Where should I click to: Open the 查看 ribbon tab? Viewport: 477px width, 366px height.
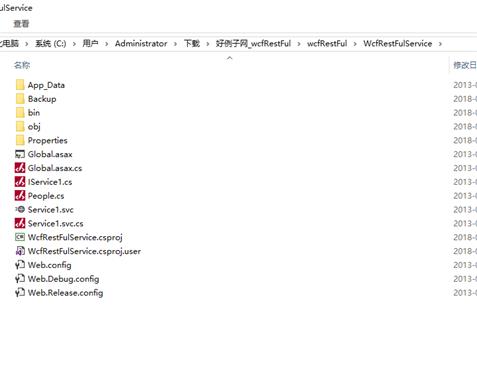[x=21, y=24]
